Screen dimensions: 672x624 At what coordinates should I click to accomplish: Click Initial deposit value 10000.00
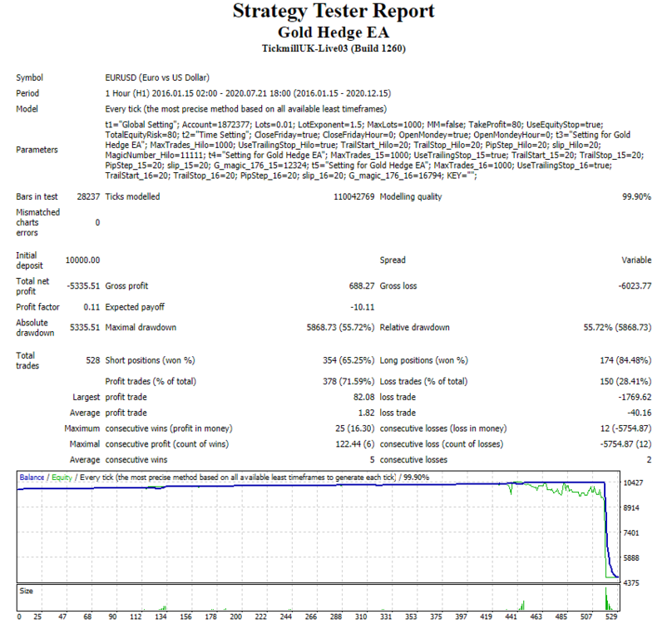(82, 260)
